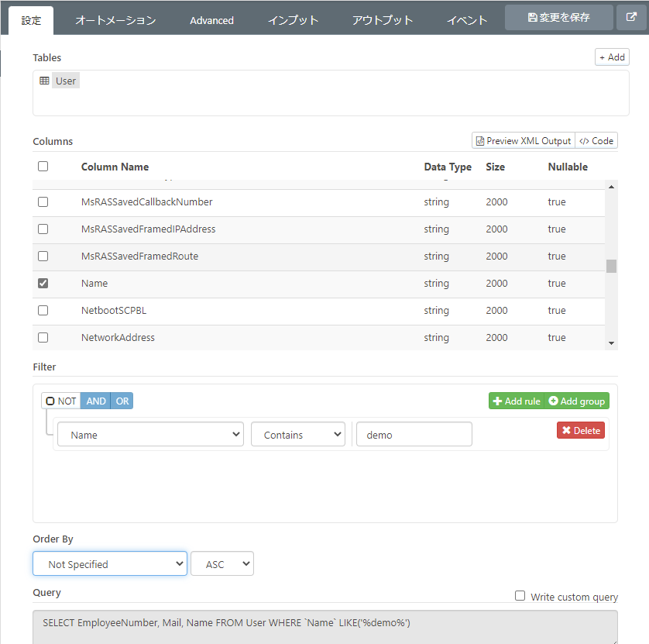Check the MsRASSavedFramedRoute column checkbox
Image resolution: width=649 pixels, height=644 pixels.
pos(43,257)
